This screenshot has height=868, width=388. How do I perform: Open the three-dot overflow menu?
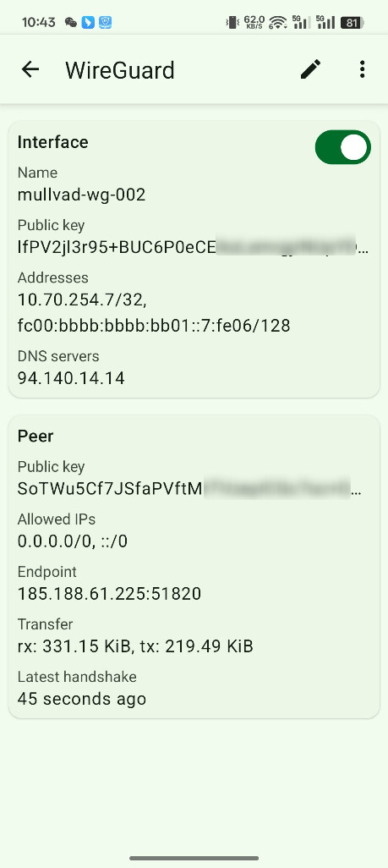[362, 69]
